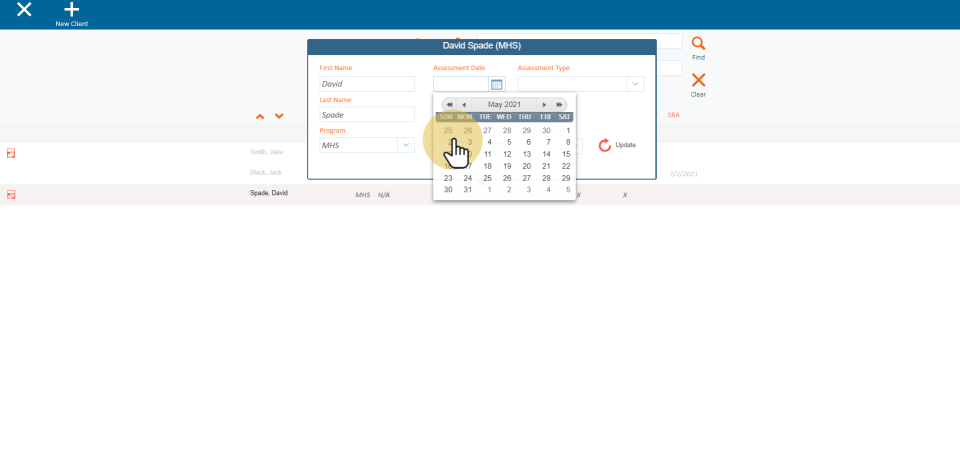960x470 pixels.
Task: Jump back one year in calendar
Action: coord(450,104)
